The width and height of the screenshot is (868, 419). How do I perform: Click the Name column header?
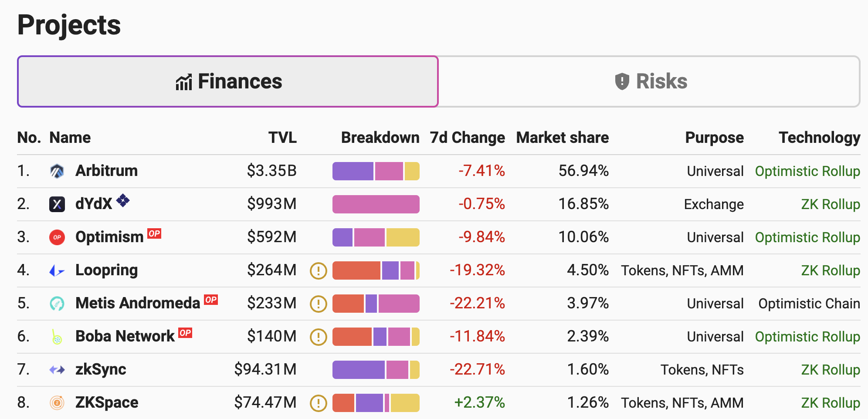[70, 138]
